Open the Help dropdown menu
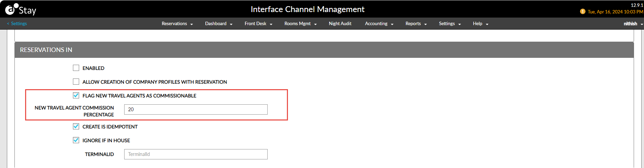Screen dimensions: 644x168 coord(481,23)
